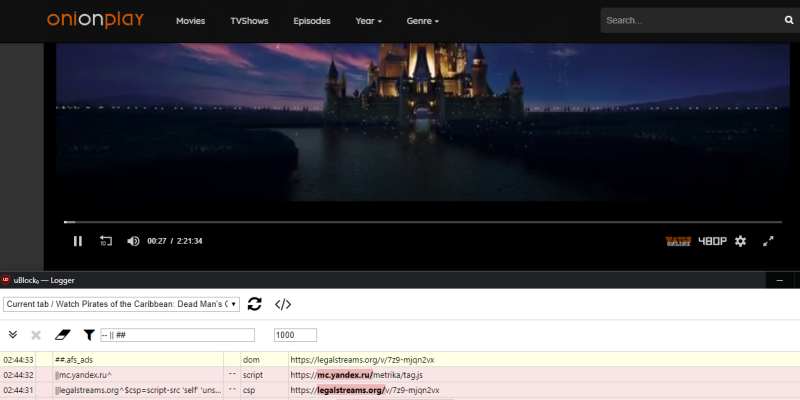Click the search magnifier button
The height and width of the screenshot is (400, 800).
coord(789,20)
